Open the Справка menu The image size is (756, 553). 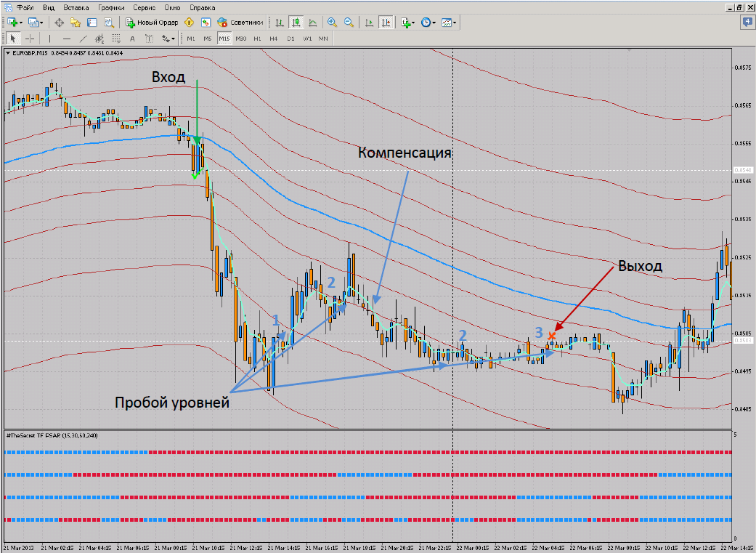[x=203, y=8]
